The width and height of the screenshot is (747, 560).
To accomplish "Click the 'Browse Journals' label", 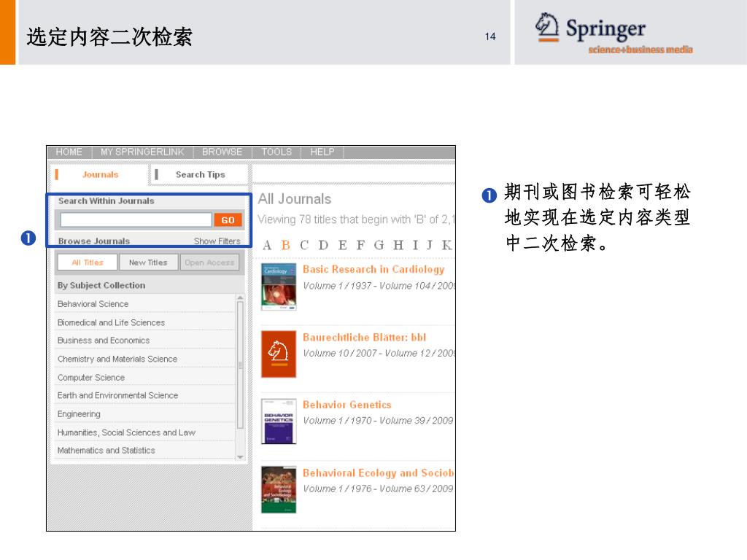I will pyautogui.click(x=94, y=241).
